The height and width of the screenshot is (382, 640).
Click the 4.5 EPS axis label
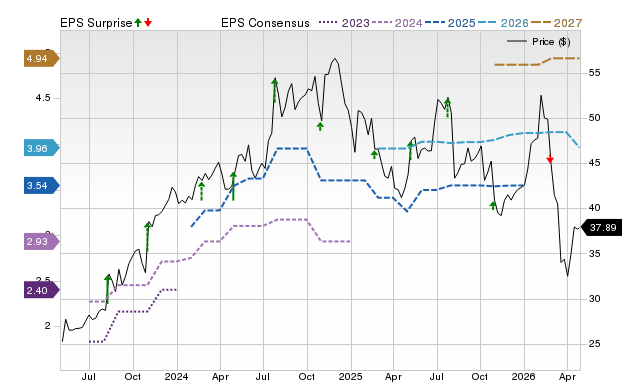pyautogui.click(x=43, y=98)
